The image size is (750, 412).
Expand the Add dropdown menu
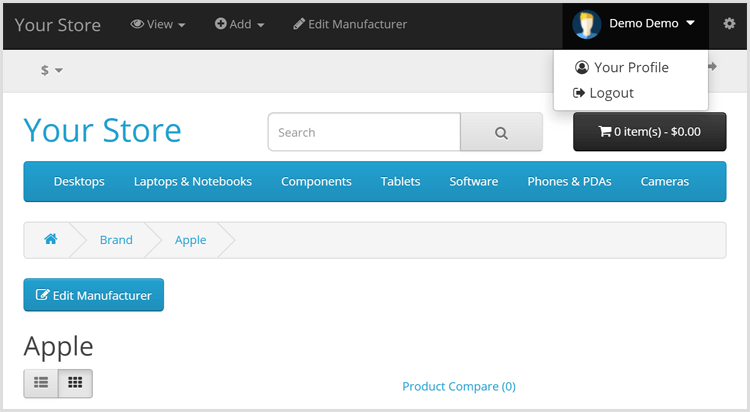pyautogui.click(x=239, y=24)
